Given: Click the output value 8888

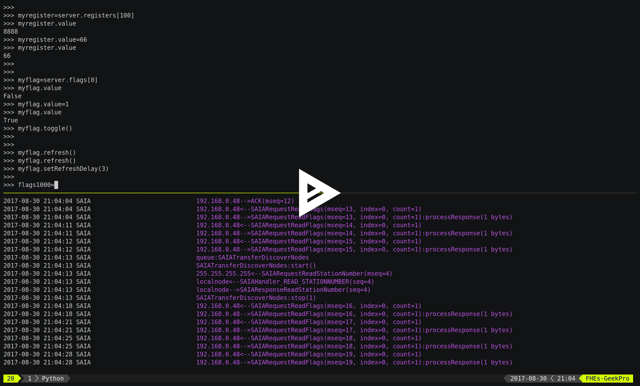Looking at the screenshot, I should point(11,31).
